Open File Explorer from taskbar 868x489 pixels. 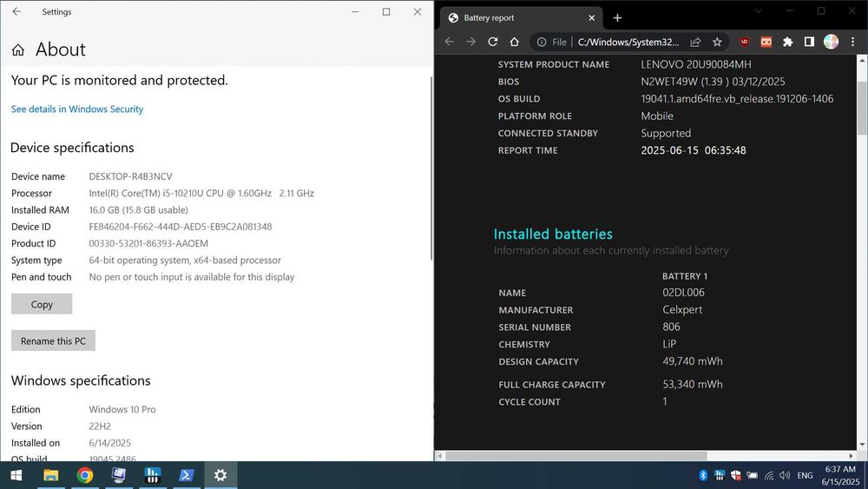coord(51,475)
